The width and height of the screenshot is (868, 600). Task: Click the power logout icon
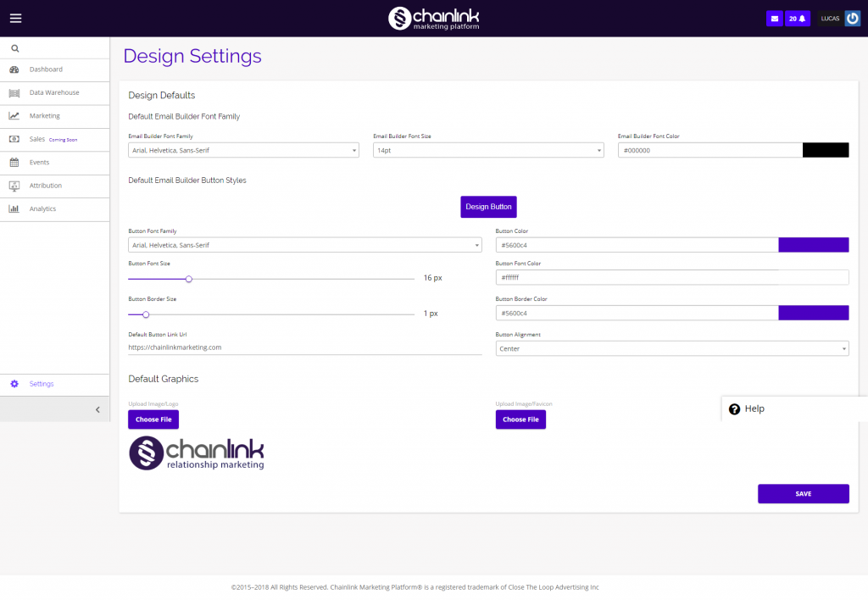854,18
